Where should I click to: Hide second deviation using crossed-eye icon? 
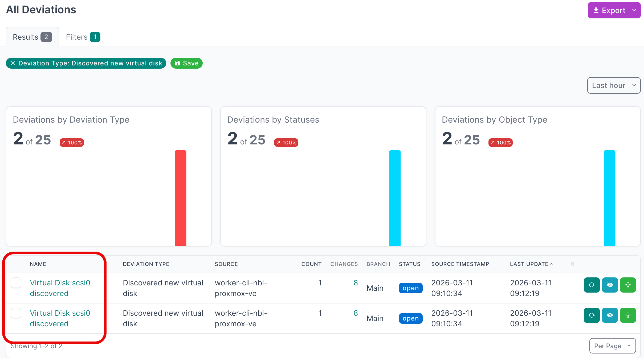(x=609, y=315)
